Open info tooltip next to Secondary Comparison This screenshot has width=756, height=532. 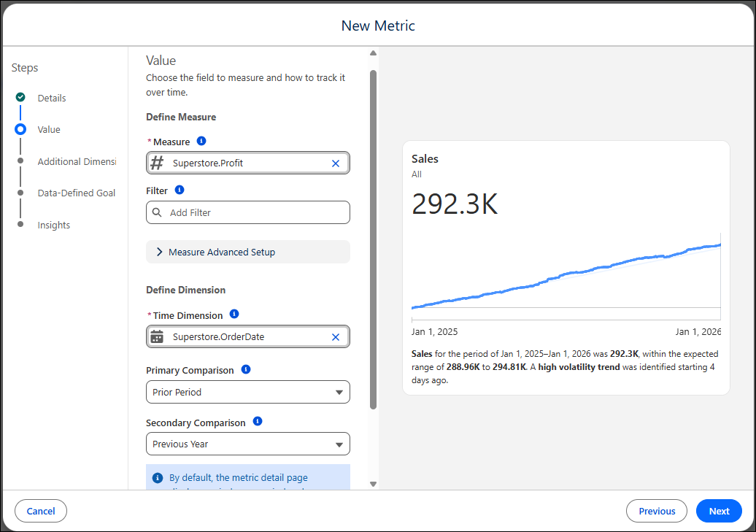pos(258,421)
